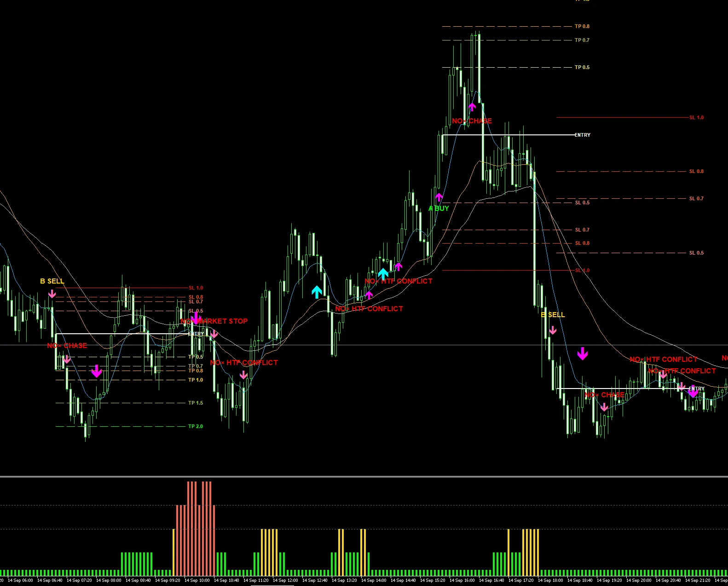Screen dimensions: 728x586
Task: Click the magenta up arrow above A BUY
Action: (439, 197)
